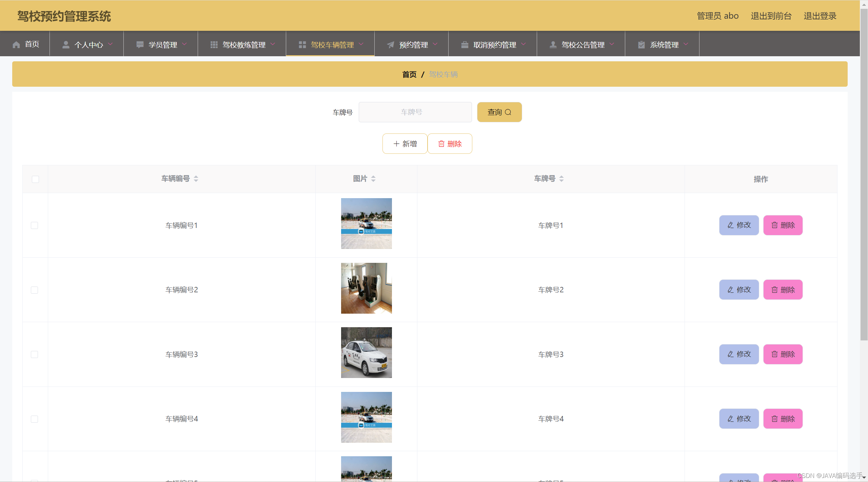This screenshot has height=482, width=868.
Task: Open the 驾校车辆管理 dropdown chevron
Action: point(361,44)
